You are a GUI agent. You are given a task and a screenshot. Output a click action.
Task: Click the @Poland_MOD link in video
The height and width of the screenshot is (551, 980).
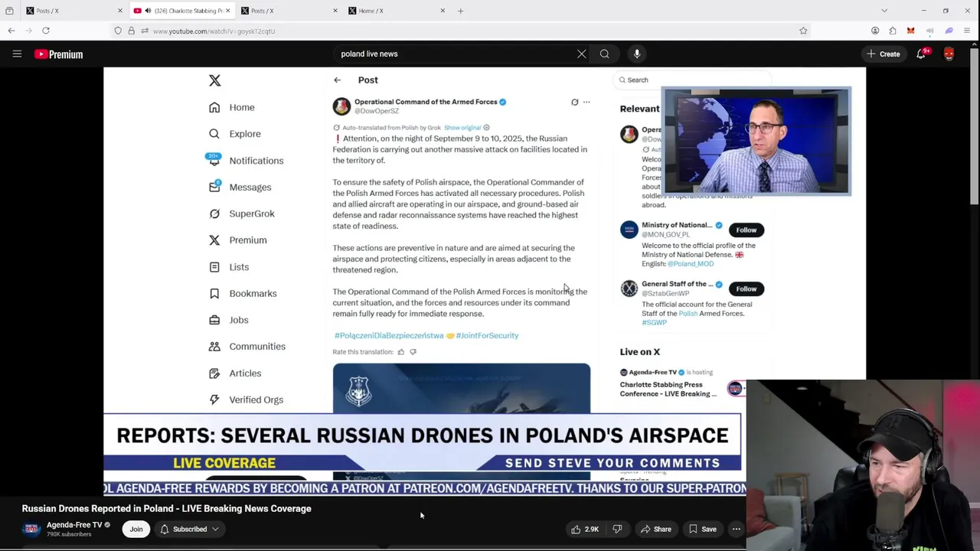tap(691, 263)
